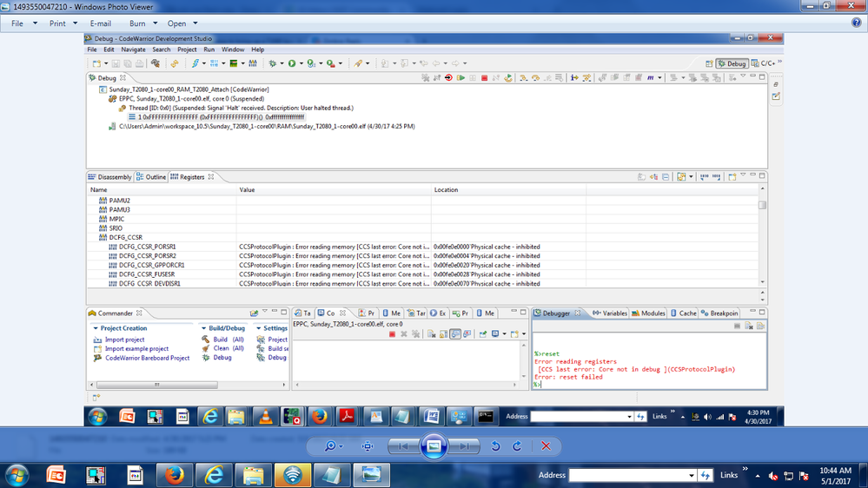Click the Import example project link

click(x=136, y=349)
